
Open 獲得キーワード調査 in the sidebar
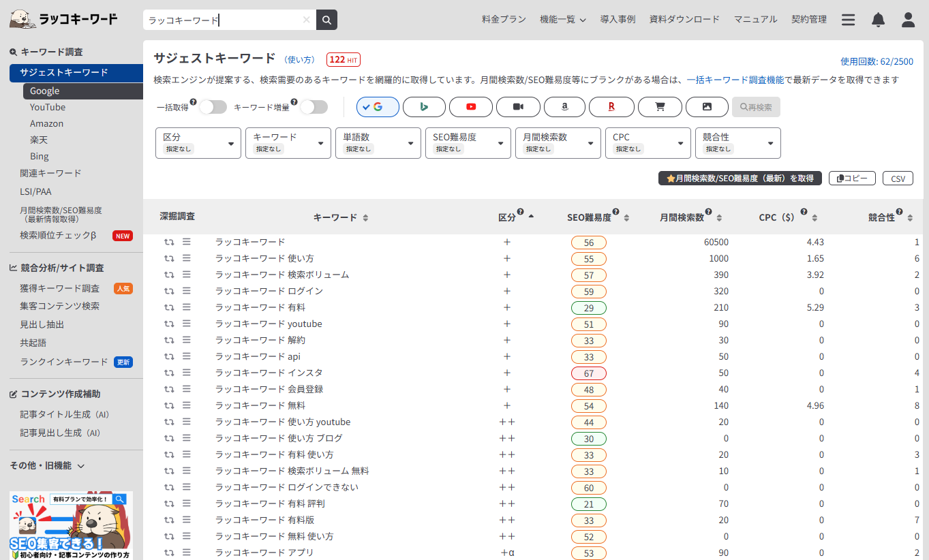click(60, 288)
